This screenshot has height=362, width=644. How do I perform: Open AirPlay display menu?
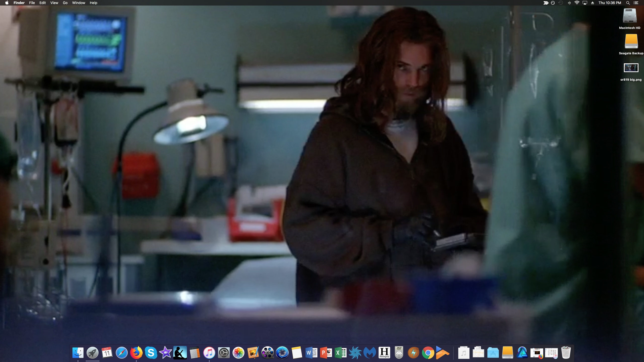(585, 3)
